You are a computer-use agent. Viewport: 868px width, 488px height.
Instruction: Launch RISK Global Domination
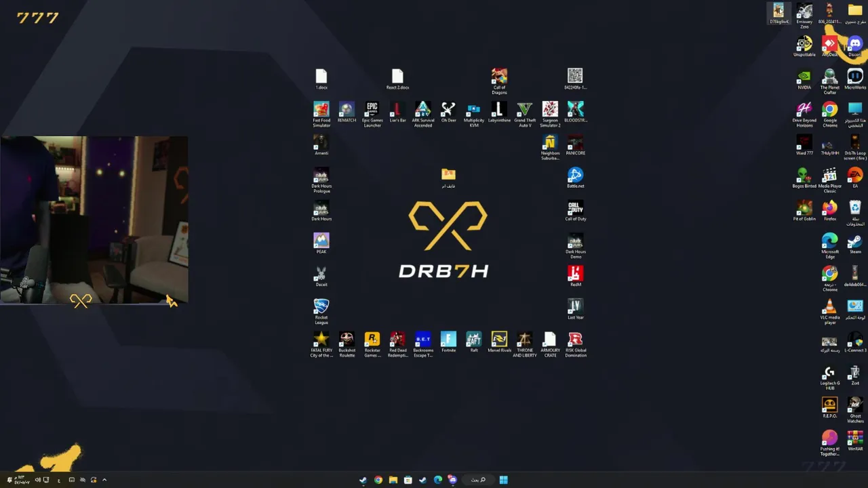point(576,344)
